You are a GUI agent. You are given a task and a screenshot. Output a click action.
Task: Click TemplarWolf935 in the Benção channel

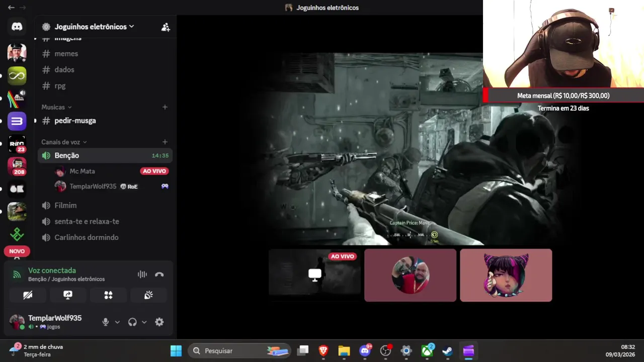tap(112, 187)
